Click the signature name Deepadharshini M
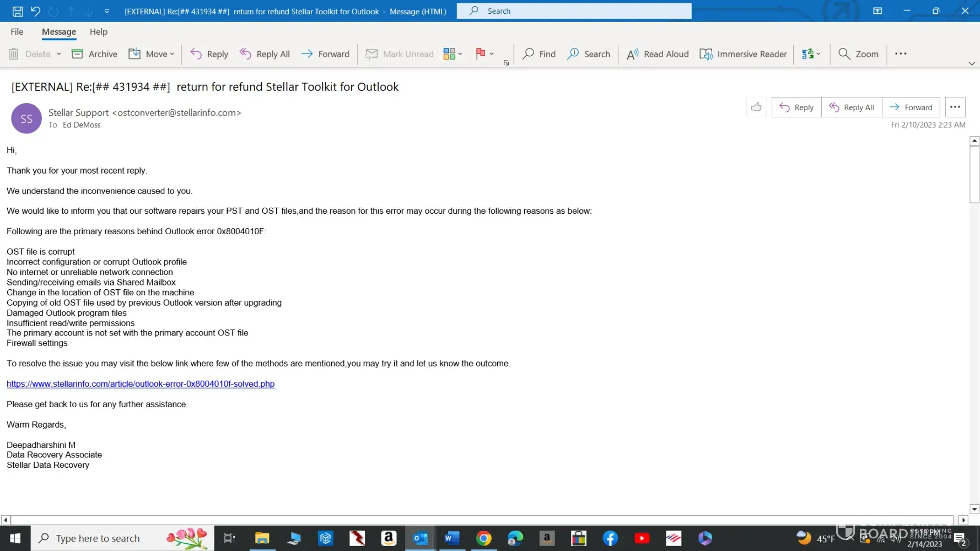Image resolution: width=980 pixels, height=551 pixels. pos(41,445)
